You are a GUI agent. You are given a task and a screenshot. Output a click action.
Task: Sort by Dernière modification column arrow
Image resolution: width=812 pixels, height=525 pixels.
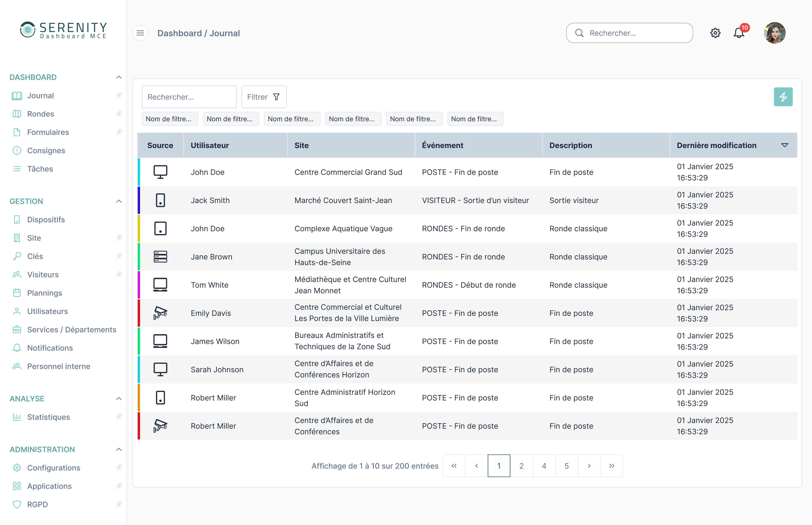point(785,145)
